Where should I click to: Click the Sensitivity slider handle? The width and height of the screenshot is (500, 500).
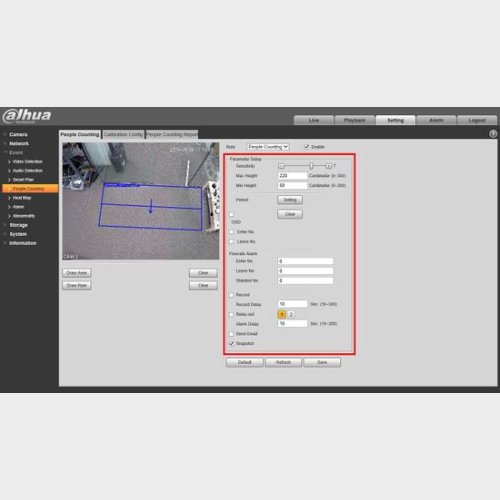(311, 166)
